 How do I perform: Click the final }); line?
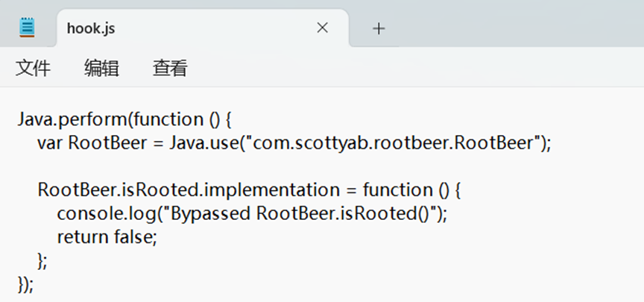26,283
